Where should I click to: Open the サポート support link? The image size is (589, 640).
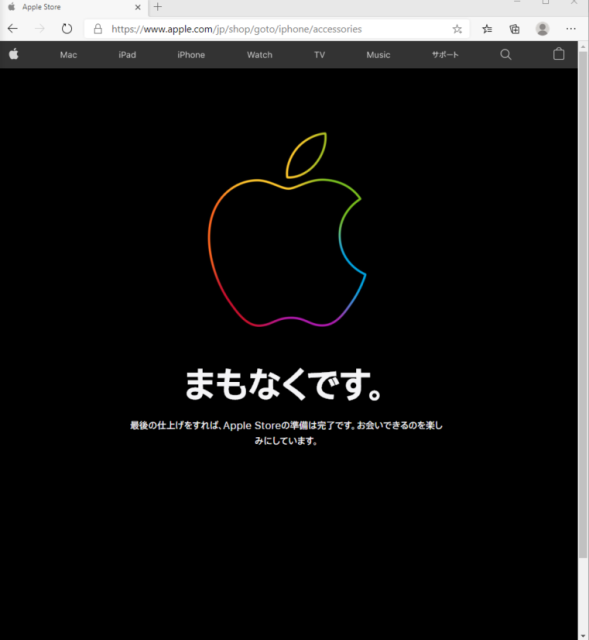click(x=445, y=55)
